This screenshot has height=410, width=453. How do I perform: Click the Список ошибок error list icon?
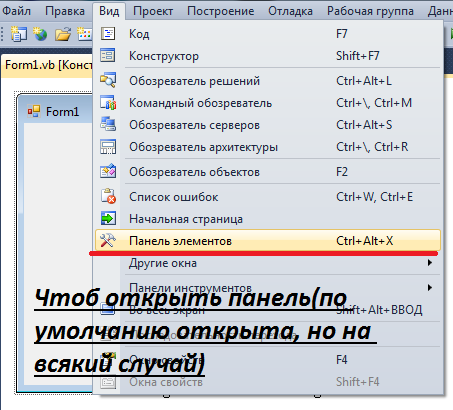tap(108, 196)
